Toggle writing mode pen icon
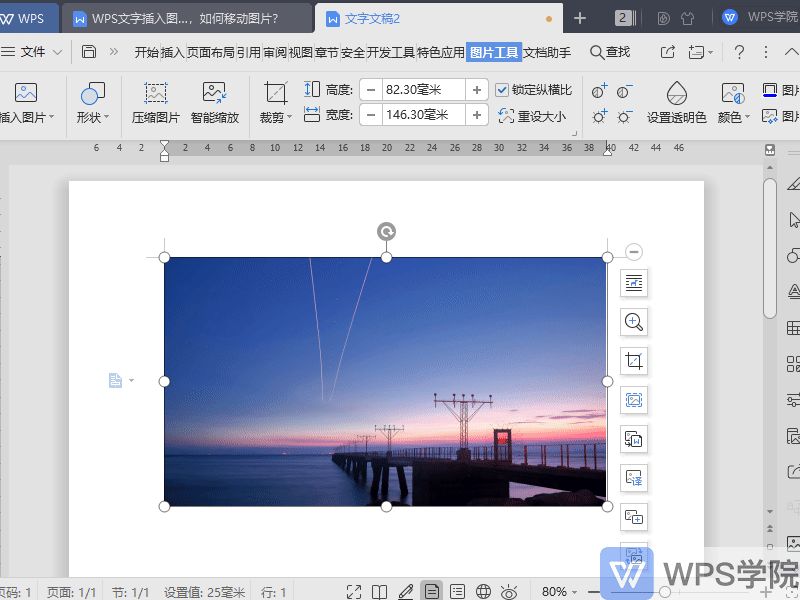800x600 pixels. [406, 592]
